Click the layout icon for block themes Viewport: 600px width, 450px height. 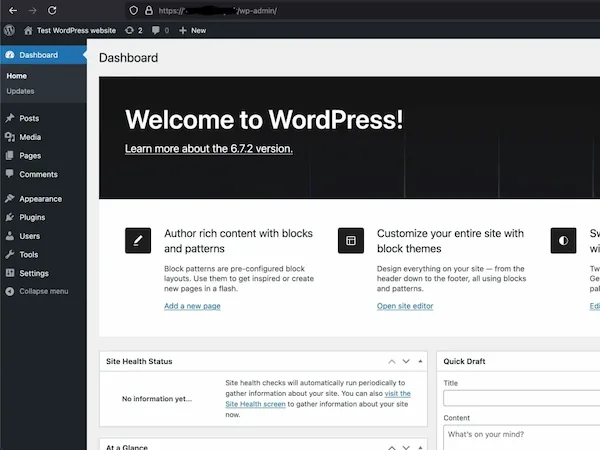(351, 240)
